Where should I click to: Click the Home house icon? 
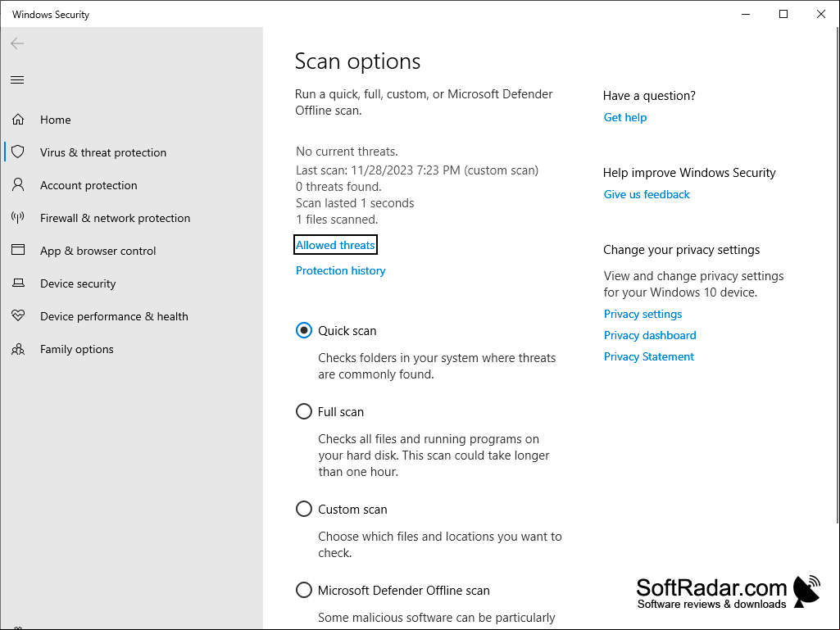click(18, 120)
